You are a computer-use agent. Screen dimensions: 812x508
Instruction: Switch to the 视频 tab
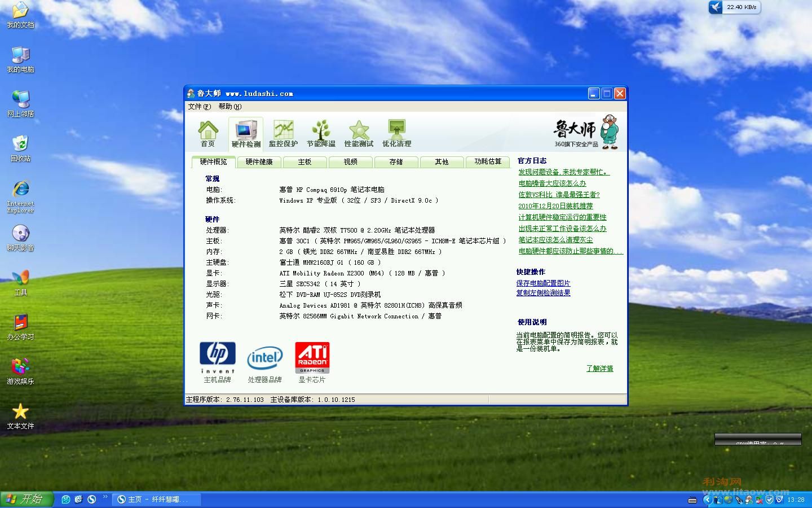click(351, 162)
